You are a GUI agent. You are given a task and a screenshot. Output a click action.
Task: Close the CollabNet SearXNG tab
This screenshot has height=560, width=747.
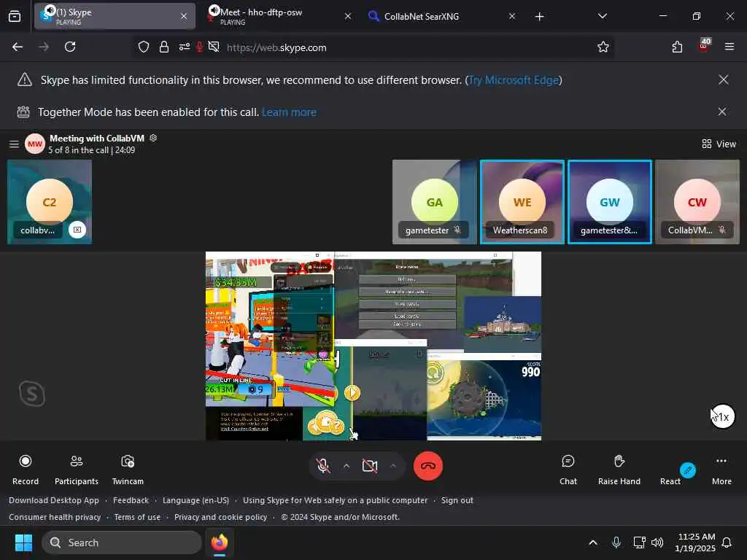point(511,16)
